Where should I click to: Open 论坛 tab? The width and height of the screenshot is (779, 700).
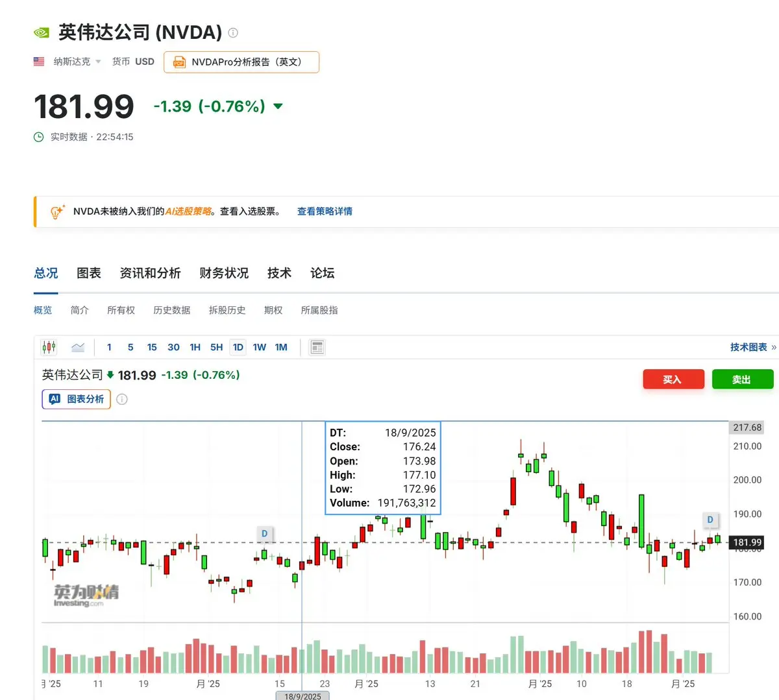tap(323, 273)
